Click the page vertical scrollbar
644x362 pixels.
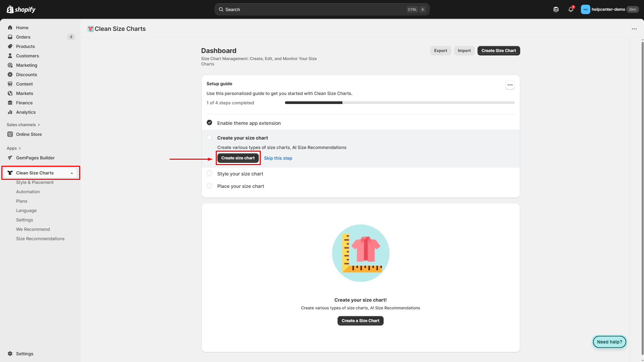(642, 198)
